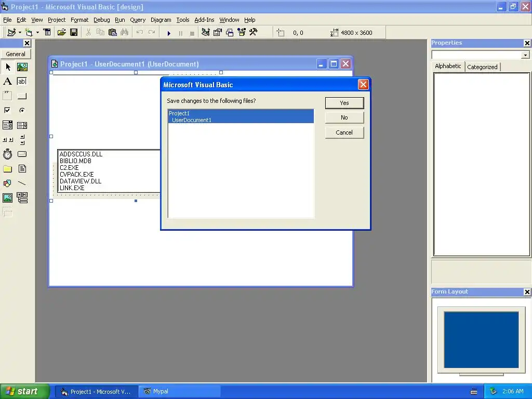The height and width of the screenshot is (399, 532).
Task: Click the Windows start button
Action: click(x=24, y=391)
